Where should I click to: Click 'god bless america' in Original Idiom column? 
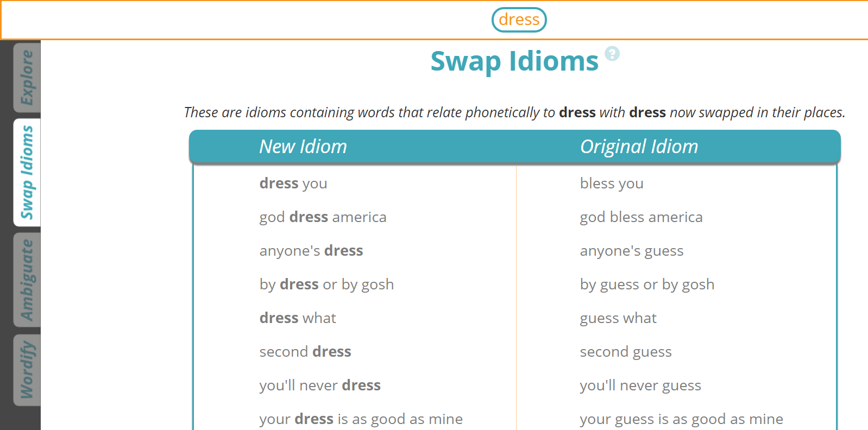click(x=641, y=217)
